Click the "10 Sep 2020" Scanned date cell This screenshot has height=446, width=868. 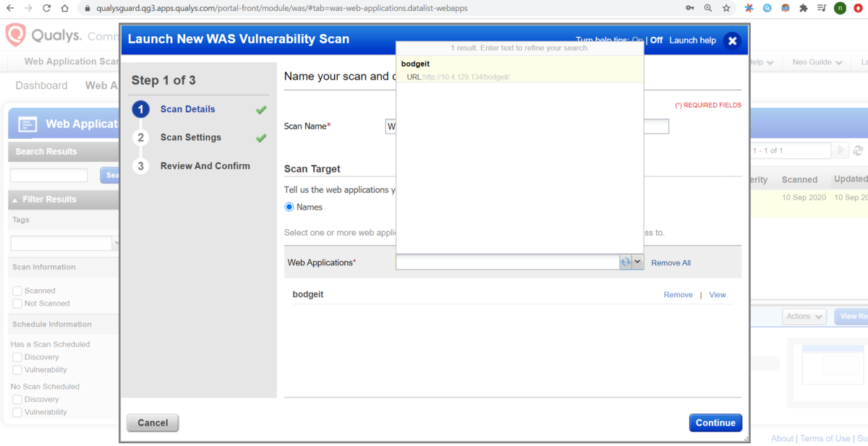[x=804, y=197]
